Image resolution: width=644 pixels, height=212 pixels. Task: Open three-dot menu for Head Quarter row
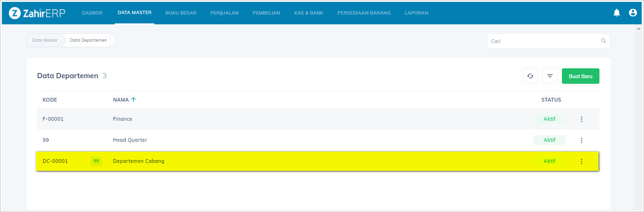tap(582, 140)
